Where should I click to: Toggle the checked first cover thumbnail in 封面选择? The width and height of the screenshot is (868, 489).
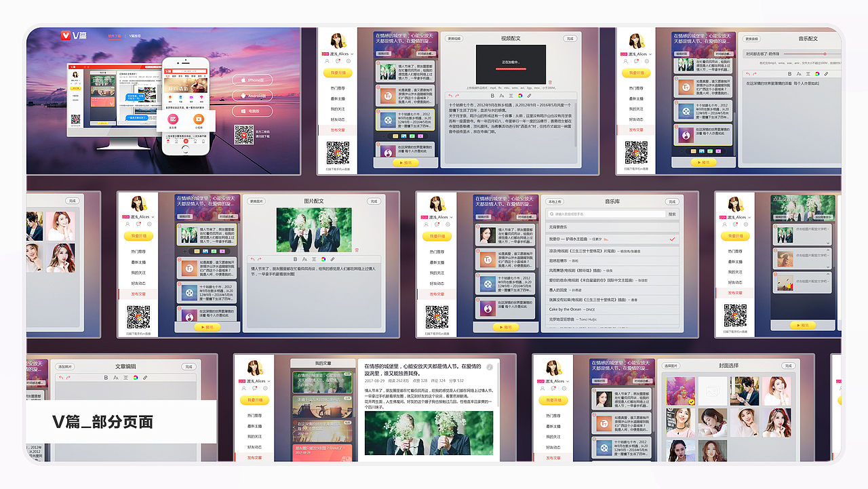(x=681, y=391)
